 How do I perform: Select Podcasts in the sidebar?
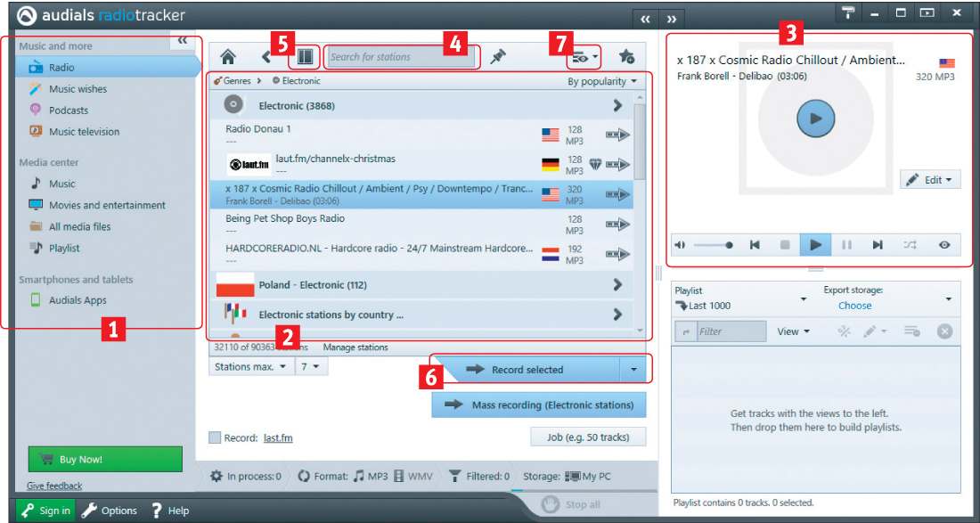69,110
